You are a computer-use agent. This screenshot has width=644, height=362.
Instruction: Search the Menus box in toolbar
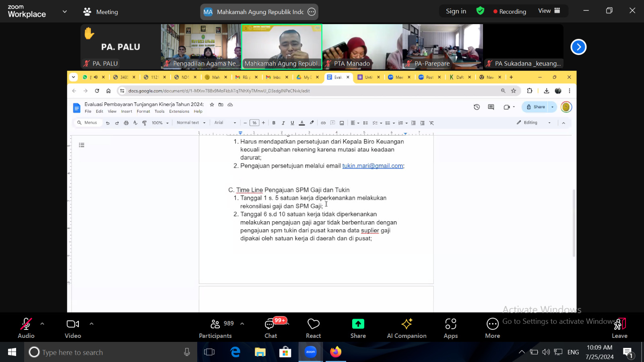pyautogui.click(x=87, y=123)
